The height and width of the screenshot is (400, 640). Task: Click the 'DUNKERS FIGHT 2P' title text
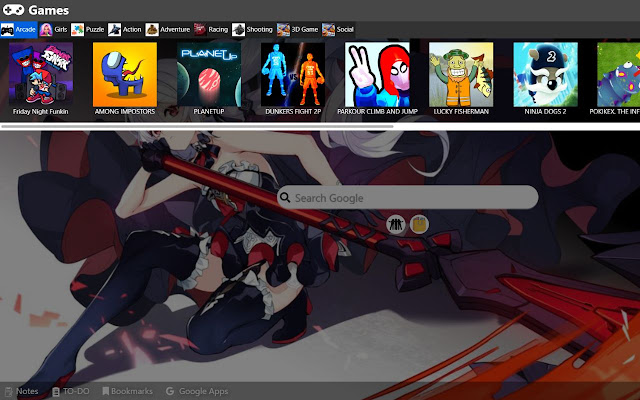(x=293, y=111)
